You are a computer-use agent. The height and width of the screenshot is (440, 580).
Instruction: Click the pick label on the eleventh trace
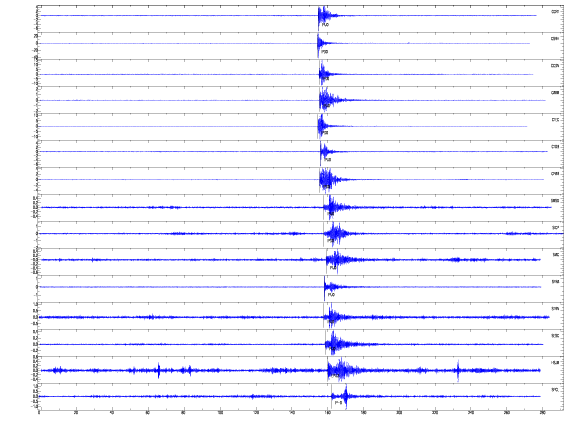(331, 295)
